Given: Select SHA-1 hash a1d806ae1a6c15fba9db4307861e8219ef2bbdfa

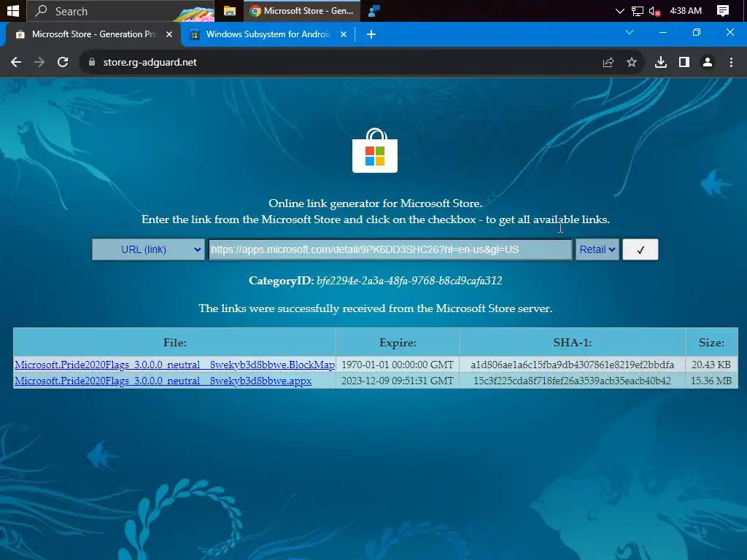Looking at the screenshot, I should (572, 365).
